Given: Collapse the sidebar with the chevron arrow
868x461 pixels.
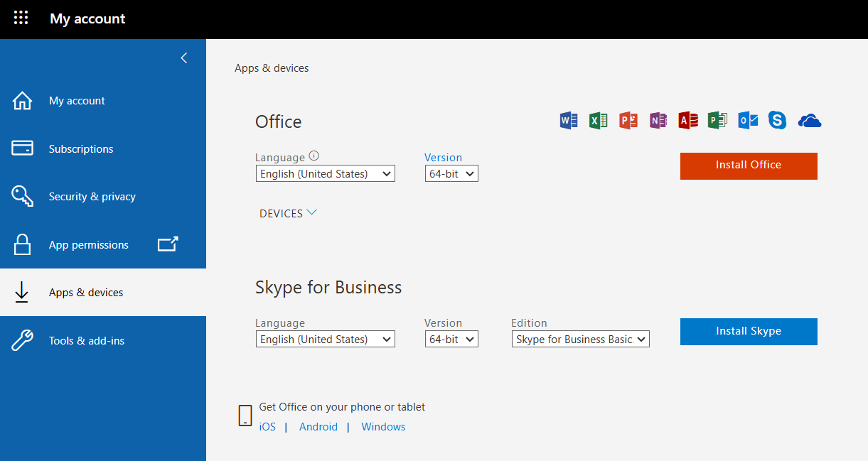Looking at the screenshot, I should [184, 58].
